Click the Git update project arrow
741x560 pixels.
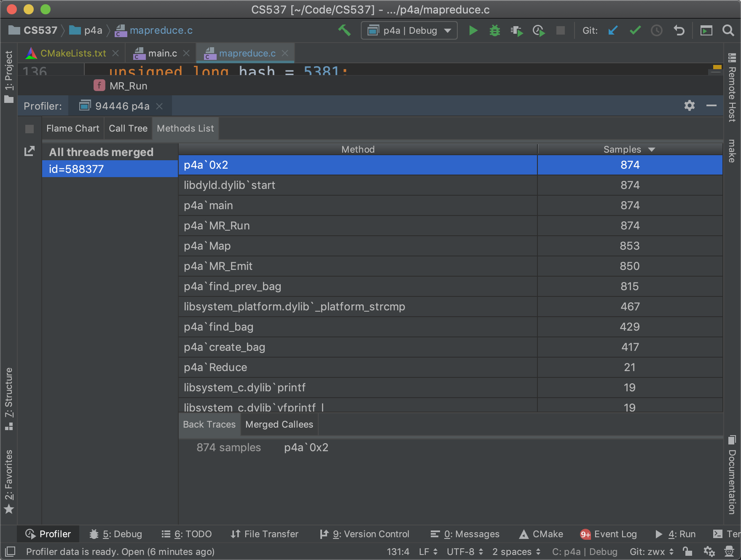[613, 30]
